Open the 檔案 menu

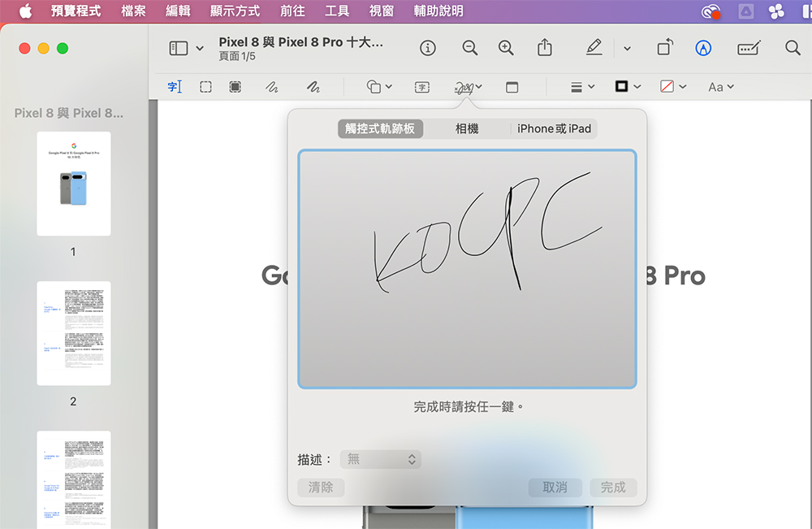(133, 11)
